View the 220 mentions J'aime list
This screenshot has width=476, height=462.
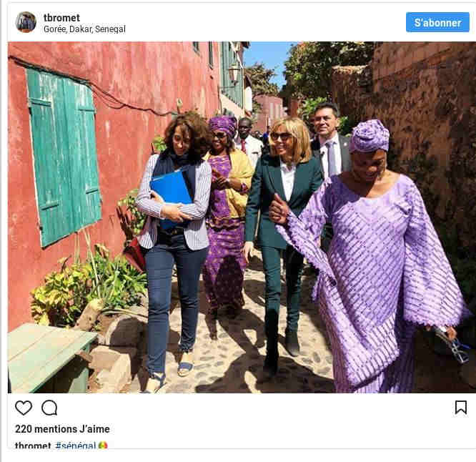[62, 429]
